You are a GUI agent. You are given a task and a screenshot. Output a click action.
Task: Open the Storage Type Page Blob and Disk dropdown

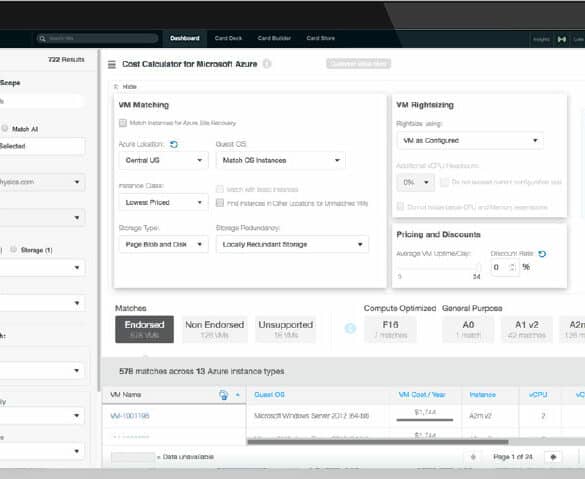163,244
